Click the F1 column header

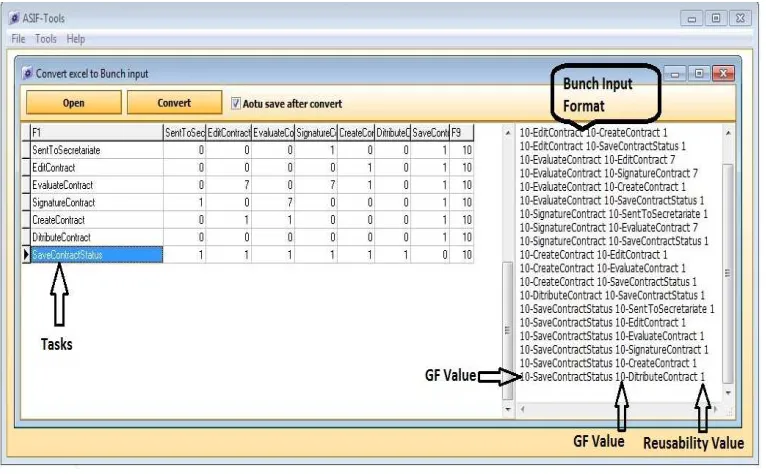tap(97, 132)
